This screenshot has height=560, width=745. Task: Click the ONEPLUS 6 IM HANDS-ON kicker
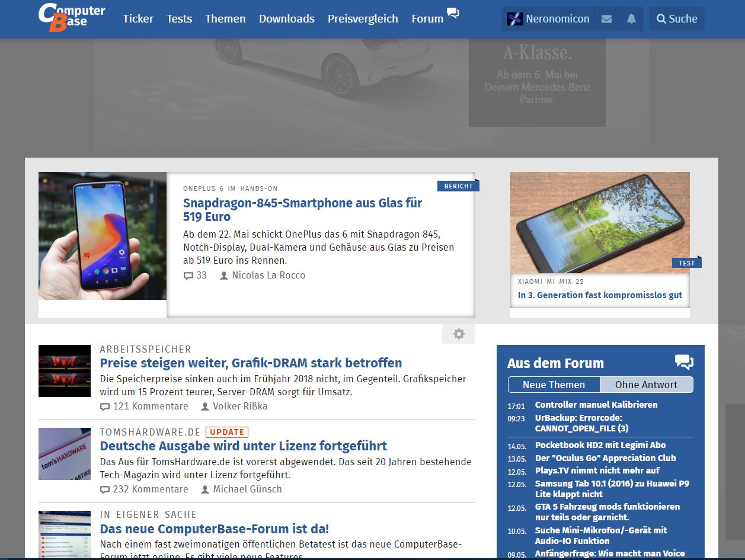coord(230,188)
